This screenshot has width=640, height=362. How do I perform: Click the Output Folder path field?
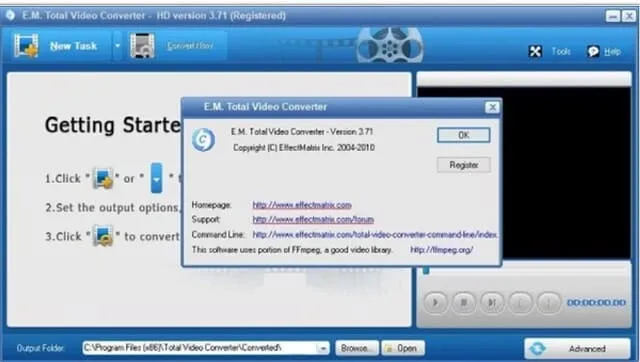tap(206, 348)
